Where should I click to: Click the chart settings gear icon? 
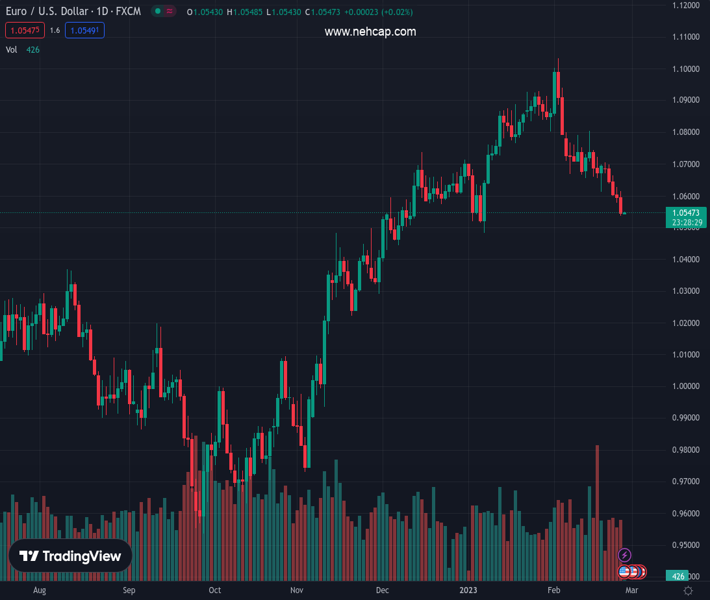[687, 591]
